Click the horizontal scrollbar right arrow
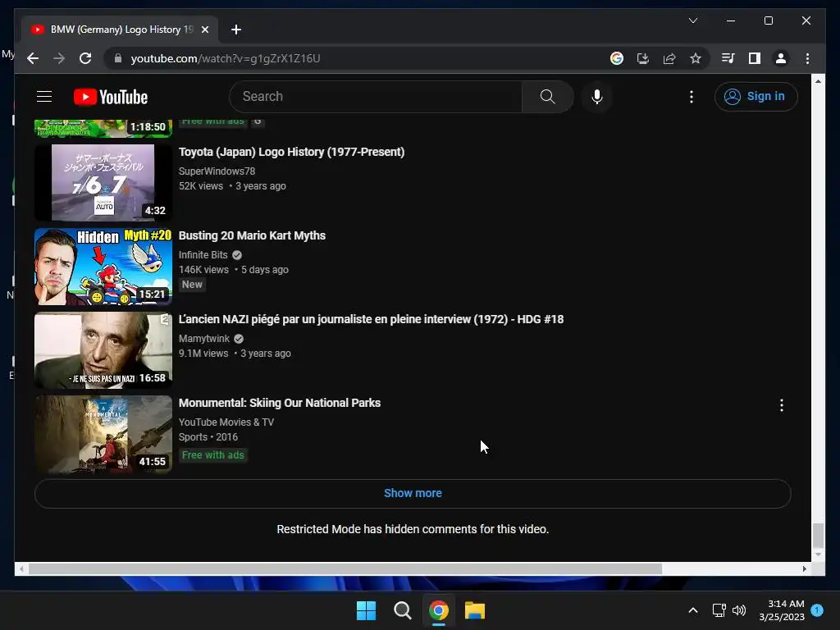 pos(804,569)
